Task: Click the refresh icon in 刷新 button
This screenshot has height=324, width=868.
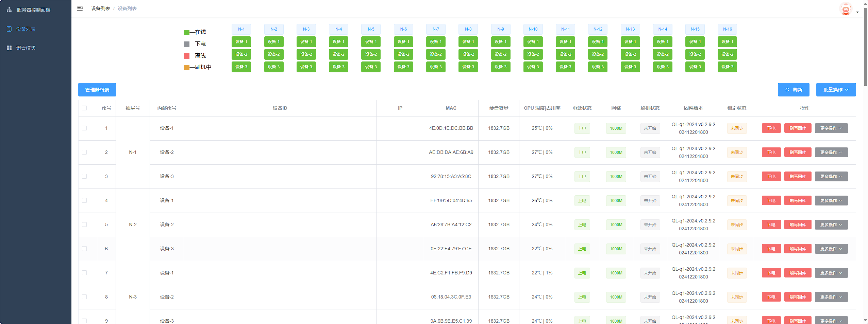Action: [x=787, y=90]
